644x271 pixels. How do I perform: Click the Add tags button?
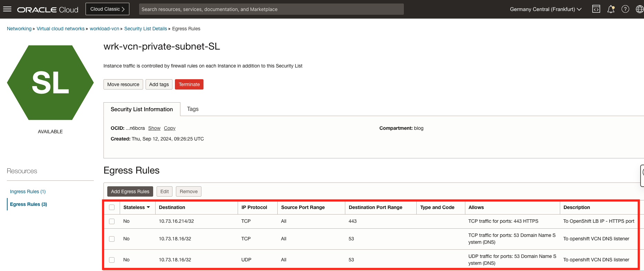pyautogui.click(x=159, y=84)
